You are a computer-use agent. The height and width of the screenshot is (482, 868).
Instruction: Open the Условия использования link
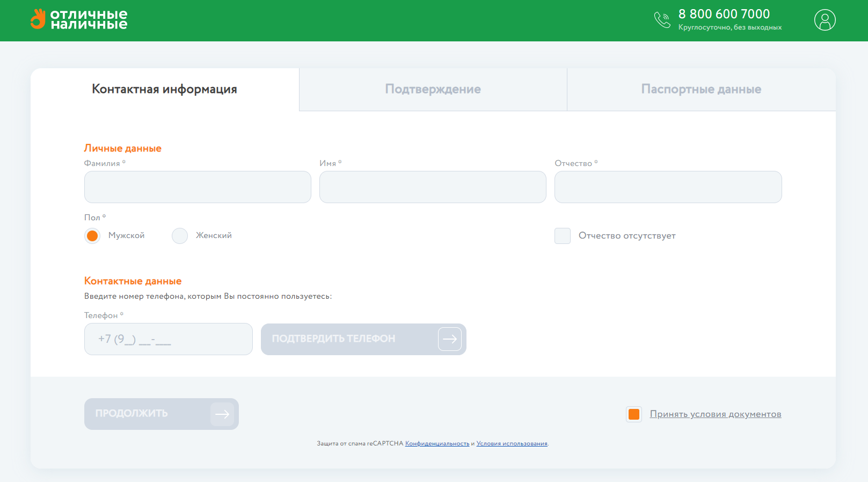[512, 444]
